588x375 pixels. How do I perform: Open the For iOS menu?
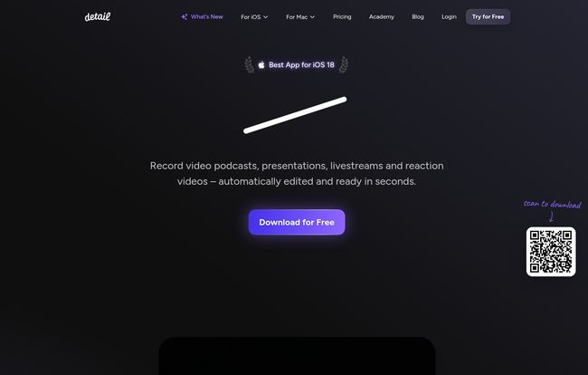point(254,17)
